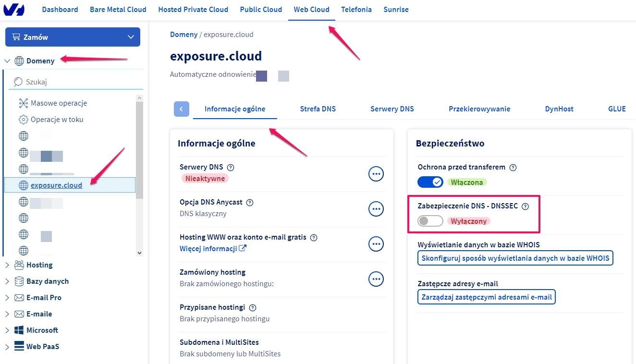636x364 pixels.
Task: Open the Serwery DNS three-dot menu
Action: 376,174
